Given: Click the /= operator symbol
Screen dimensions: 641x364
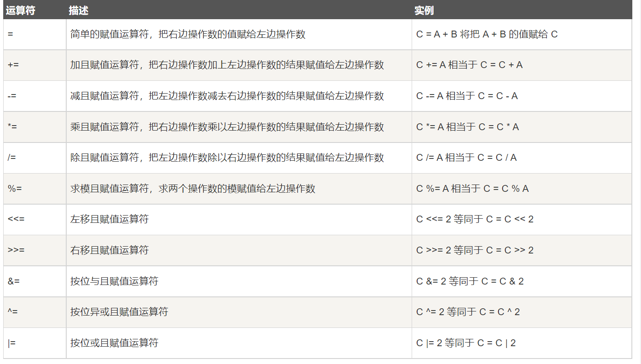Looking at the screenshot, I should coord(12,158).
